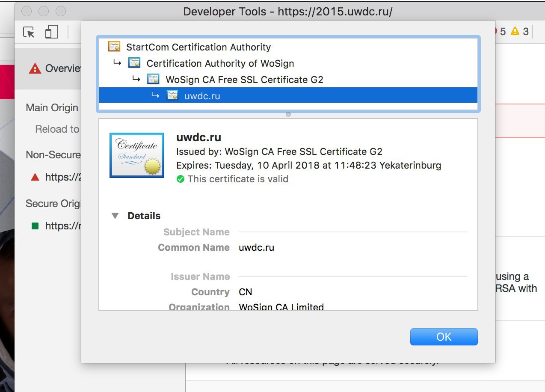This screenshot has width=545, height=392.
Task: Click the OK button in certificate dialog
Action: 444,337
